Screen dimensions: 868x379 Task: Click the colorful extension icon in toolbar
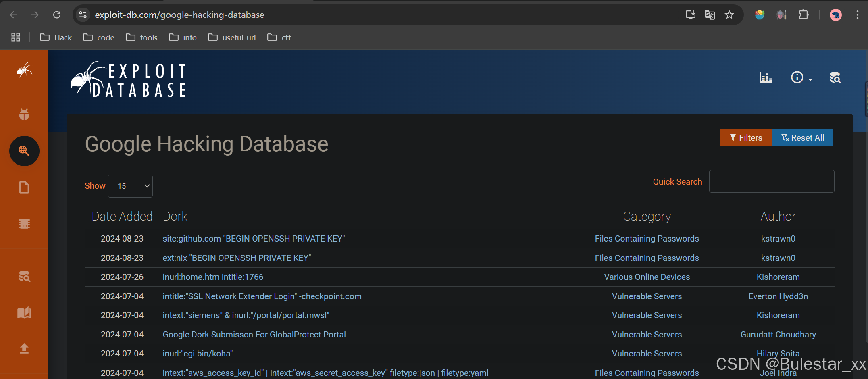click(x=760, y=15)
